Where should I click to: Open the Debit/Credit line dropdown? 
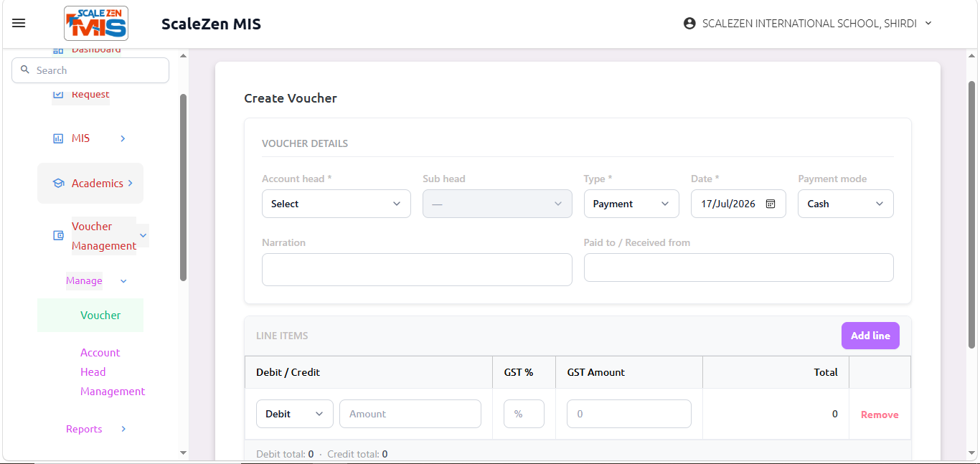295,414
